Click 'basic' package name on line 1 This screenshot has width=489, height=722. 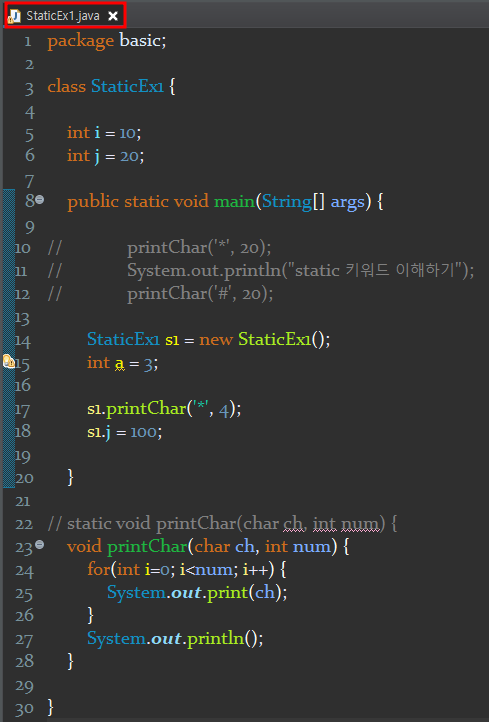[140, 41]
